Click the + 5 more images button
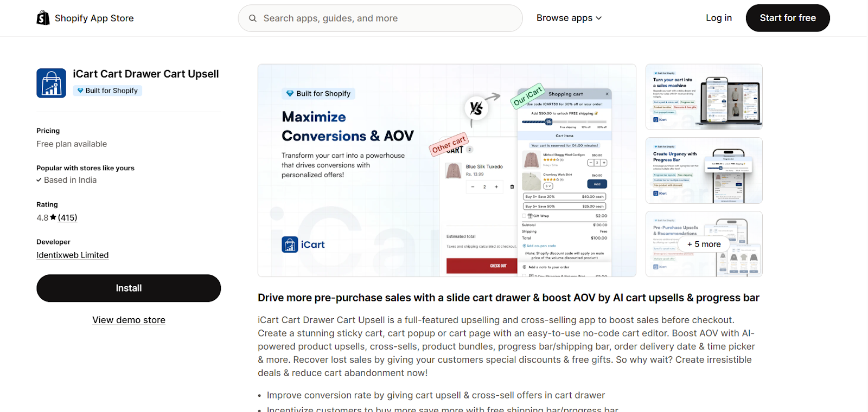The width and height of the screenshot is (868, 412). coord(704,244)
